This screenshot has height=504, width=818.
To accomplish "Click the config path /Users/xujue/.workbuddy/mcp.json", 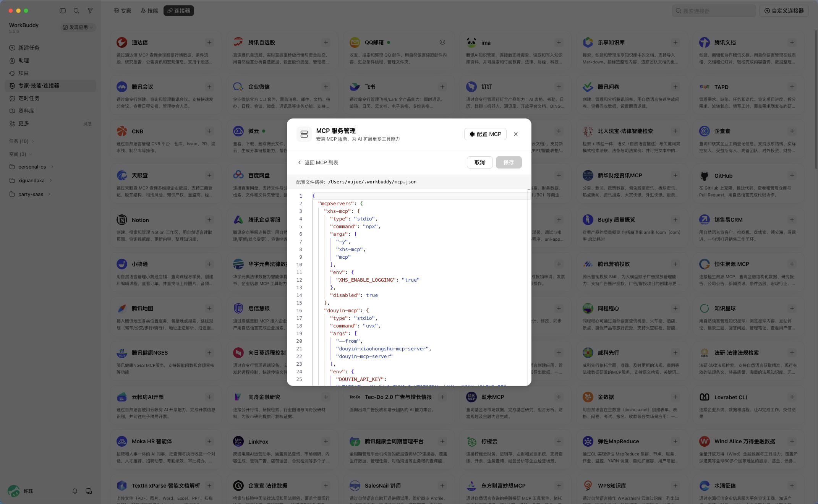I will point(372,182).
